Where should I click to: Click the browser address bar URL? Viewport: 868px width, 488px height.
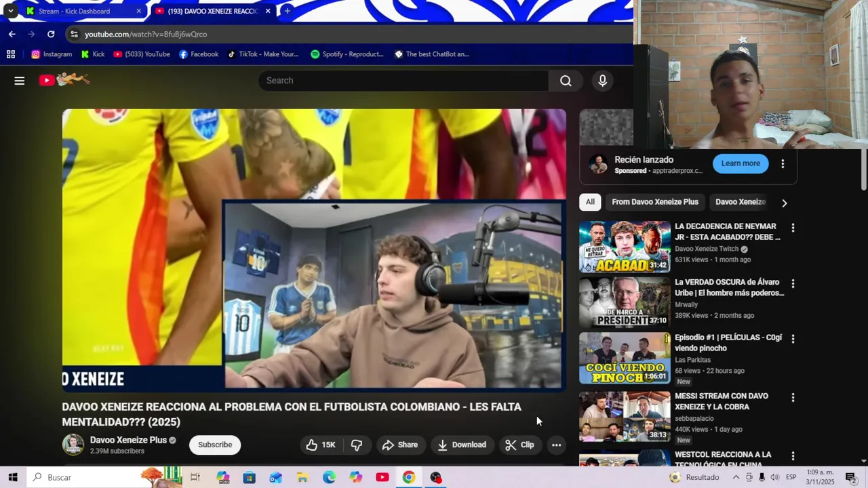tap(146, 34)
